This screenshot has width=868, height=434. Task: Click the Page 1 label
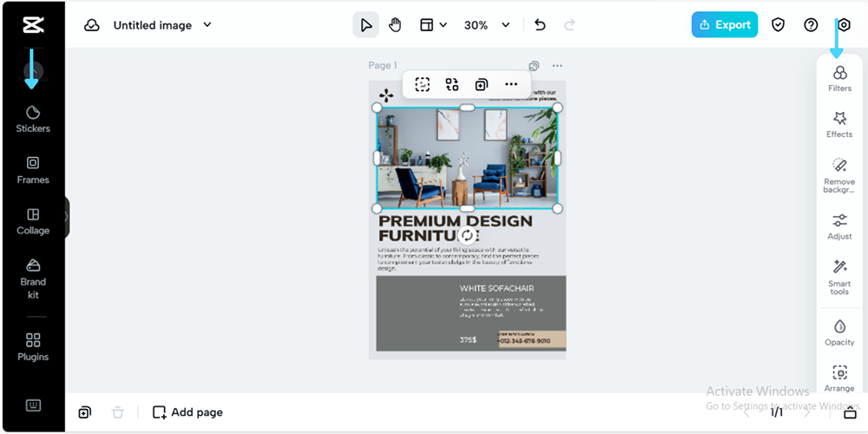tap(383, 65)
